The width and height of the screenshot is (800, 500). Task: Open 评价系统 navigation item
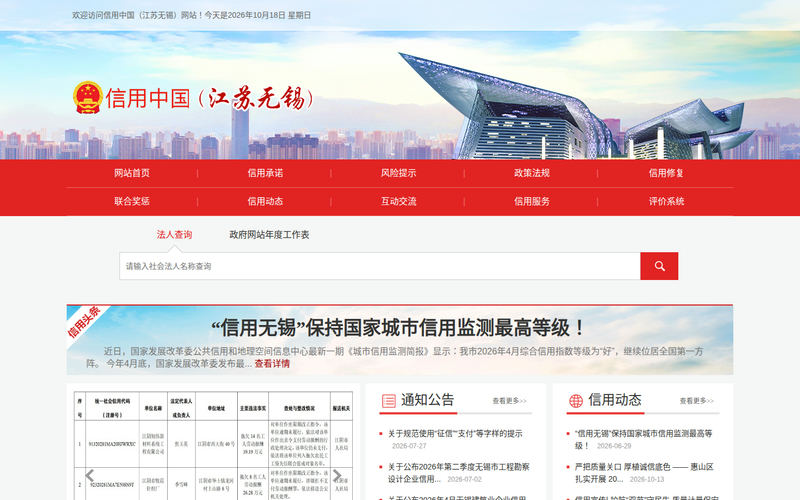pyautogui.click(x=666, y=201)
